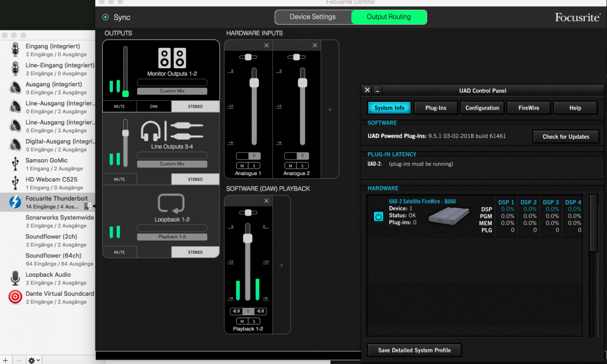
Task: Open the Help tab in UAD panel
Action: click(575, 108)
